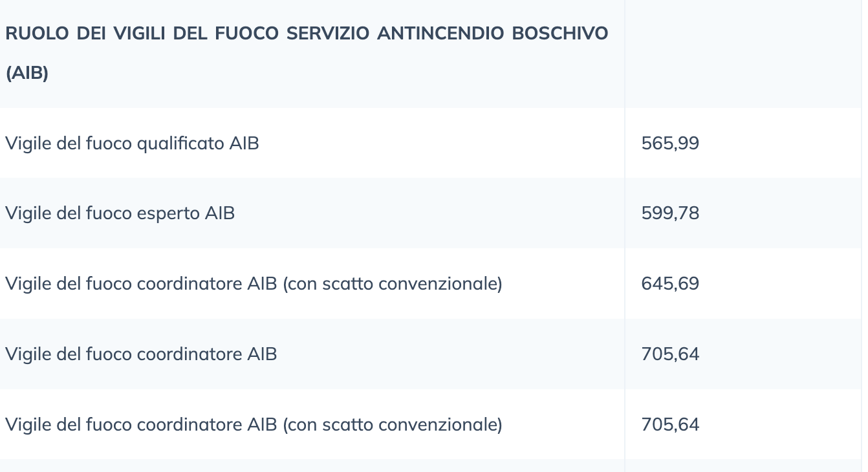Select the value 599,78
This screenshot has height=472, width=868.
[670, 213]
